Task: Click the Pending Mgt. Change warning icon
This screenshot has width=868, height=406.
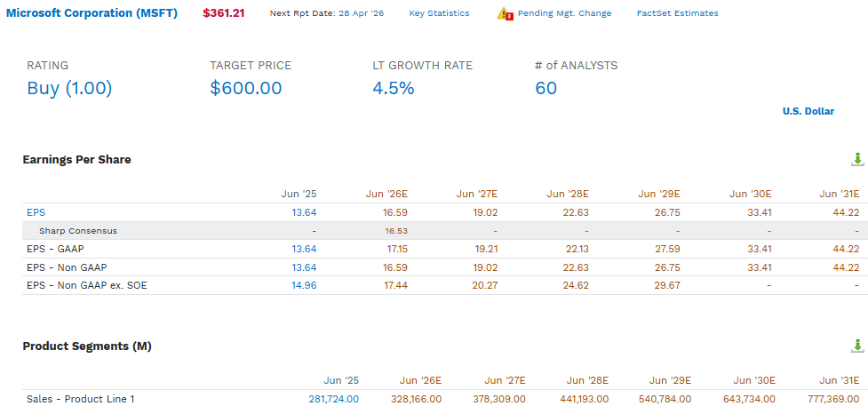Action: (505, 13)
